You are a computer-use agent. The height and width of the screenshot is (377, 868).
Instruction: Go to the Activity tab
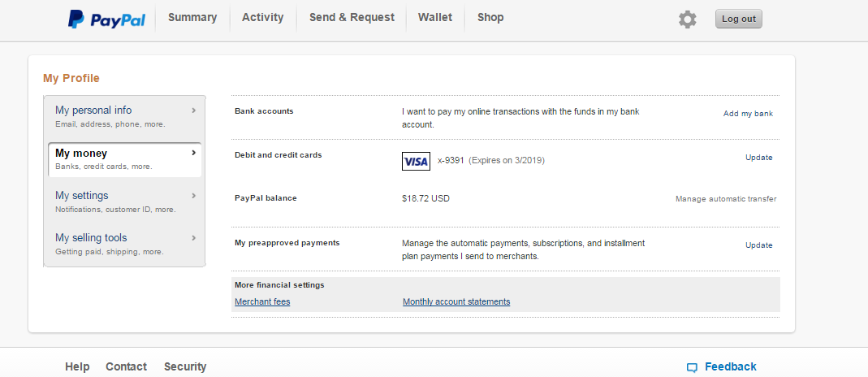[262, 18]
